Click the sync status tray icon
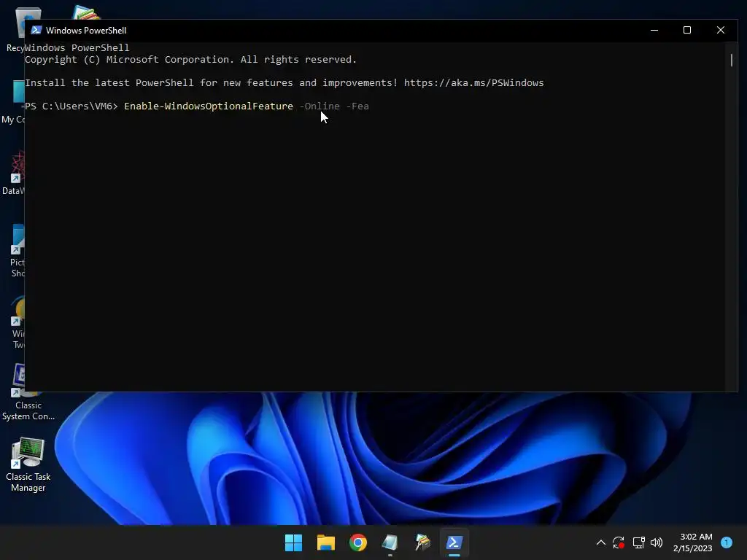 point(619,542)
